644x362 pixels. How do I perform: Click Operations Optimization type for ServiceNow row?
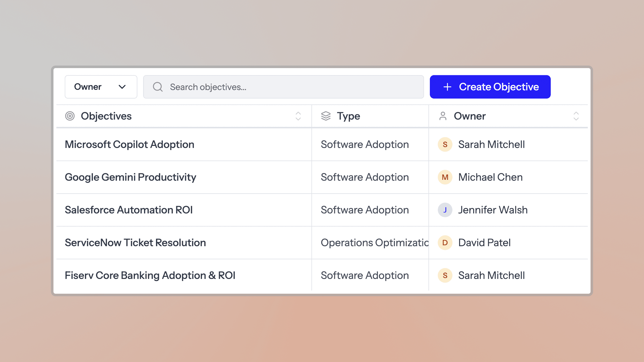[374, 243]
